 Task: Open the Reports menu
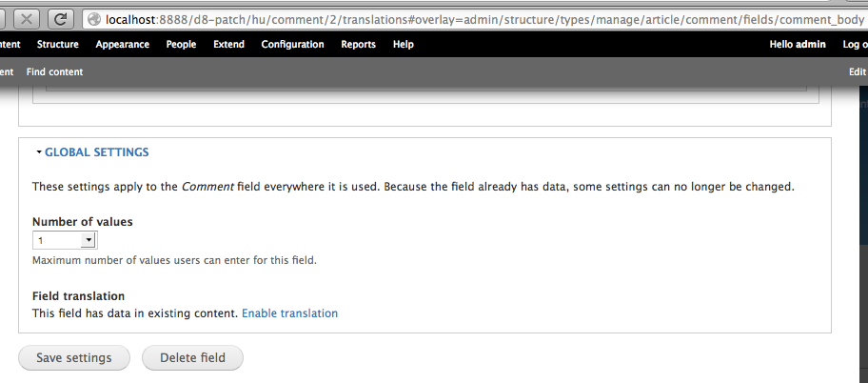pos(358,45)
